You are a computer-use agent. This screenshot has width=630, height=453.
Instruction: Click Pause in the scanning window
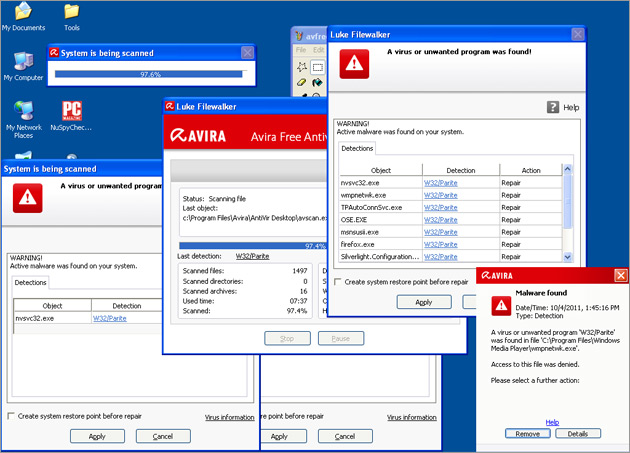(341, 338)
